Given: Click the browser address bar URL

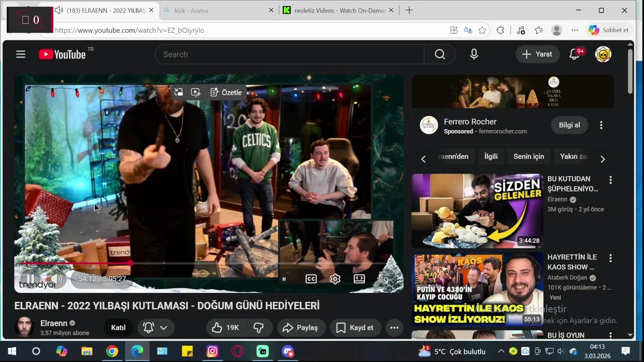Looking at the screenshot, I should click(x=129, y=30).
